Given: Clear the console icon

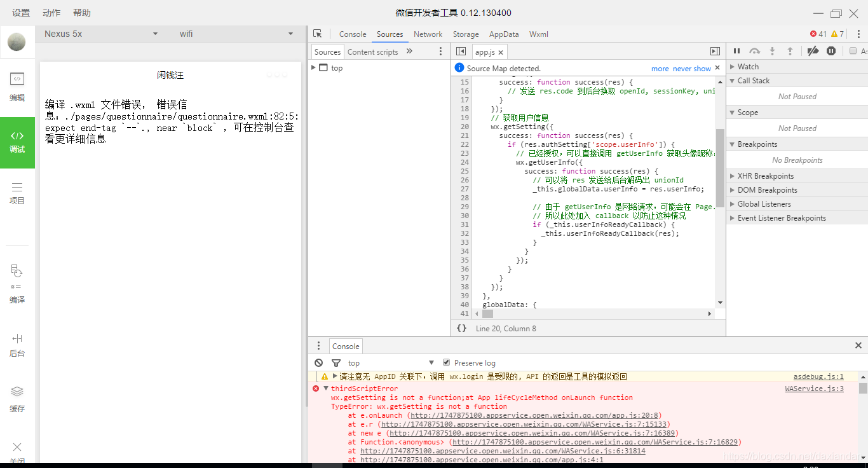Looking at the screenshot, I should point(319,362).
